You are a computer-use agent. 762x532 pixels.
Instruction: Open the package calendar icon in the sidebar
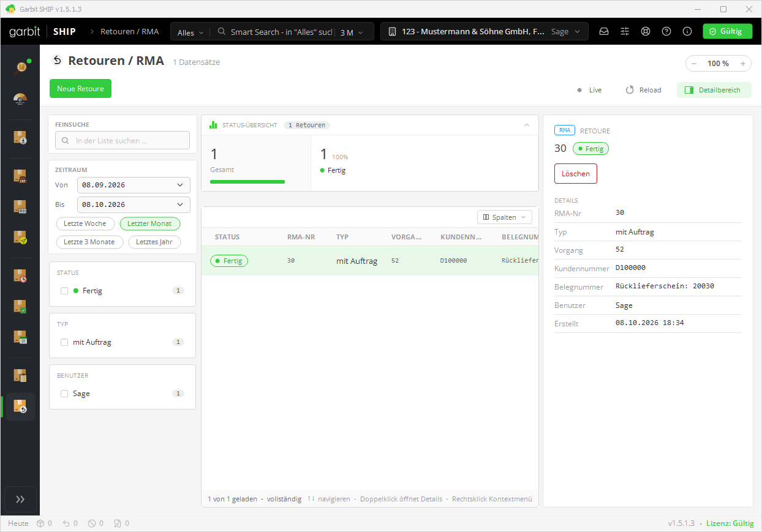click(20, 337)
